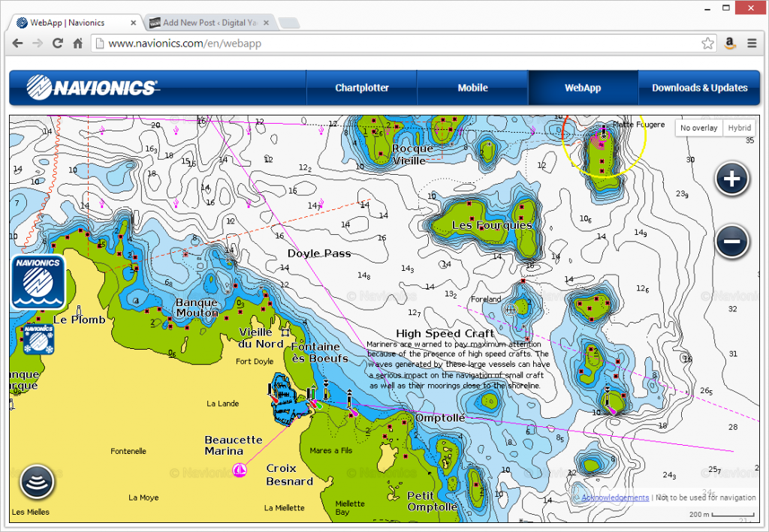Screen dimensions: 769x532
Task: Click the 200 m scale bar
Action: pos(699,515)
